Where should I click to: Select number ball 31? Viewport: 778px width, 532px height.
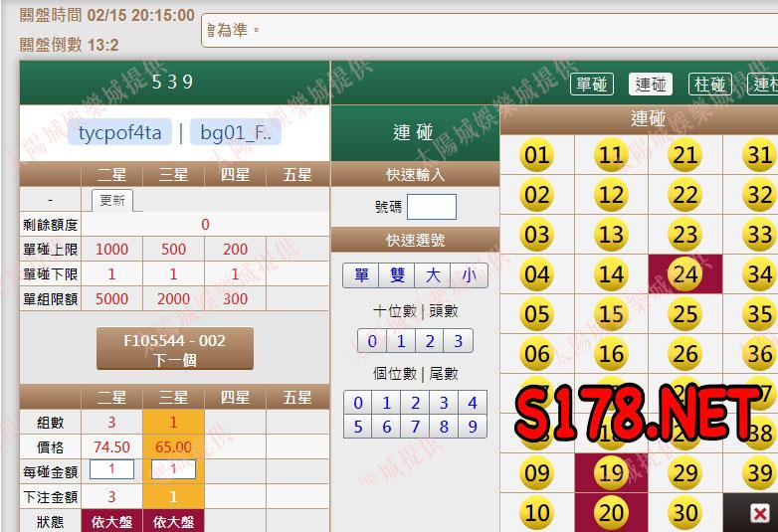click(760, 155)
